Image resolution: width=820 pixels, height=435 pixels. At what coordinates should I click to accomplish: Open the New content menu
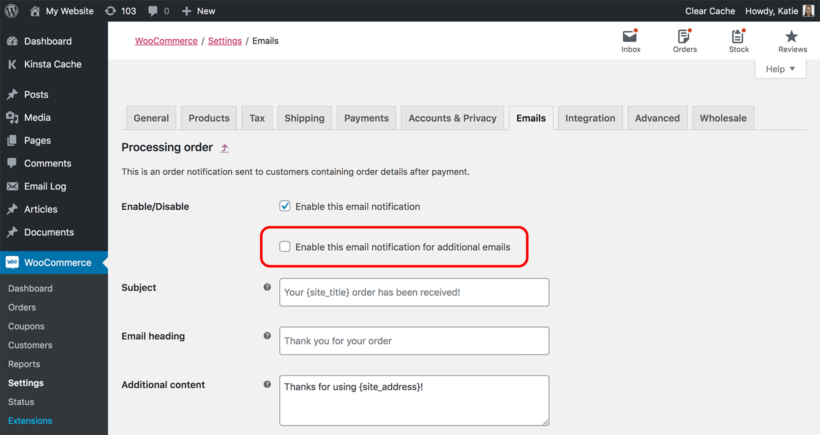[198, 10]
